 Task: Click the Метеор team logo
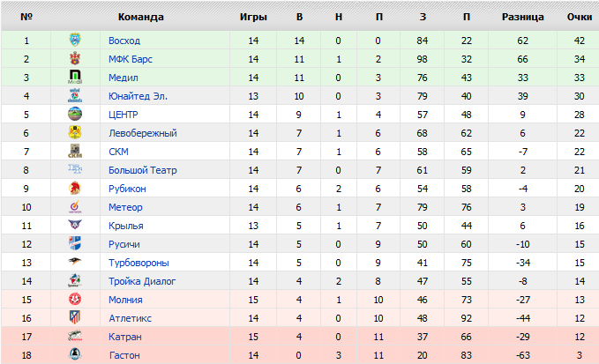(75, 207)
